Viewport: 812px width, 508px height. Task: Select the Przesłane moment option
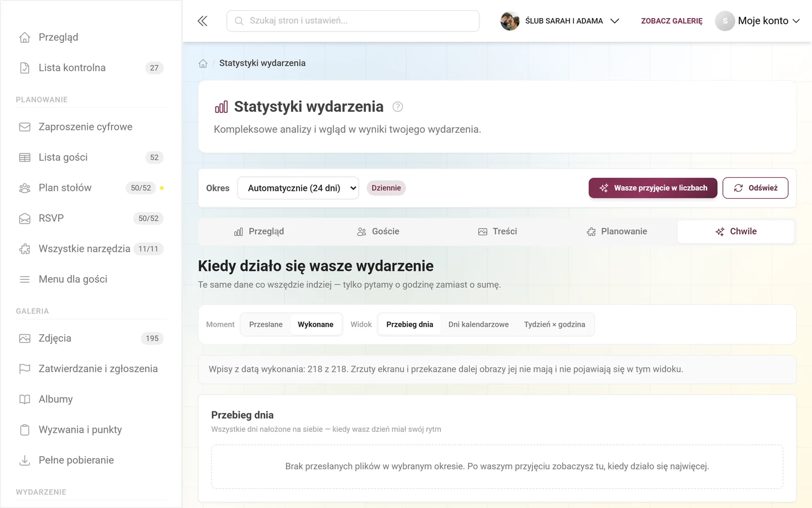266,325
